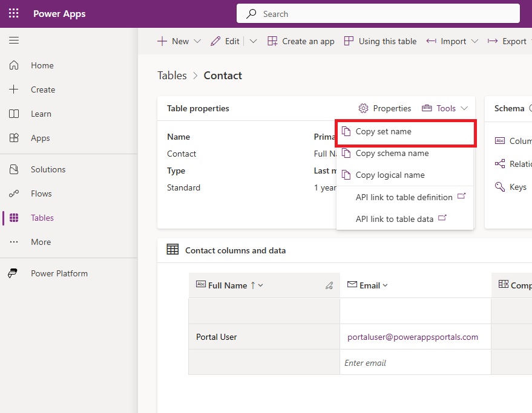Screen dimensions: 532x413
Task: Open Apps icon in sidebar
Action: (x=14, y=138)
